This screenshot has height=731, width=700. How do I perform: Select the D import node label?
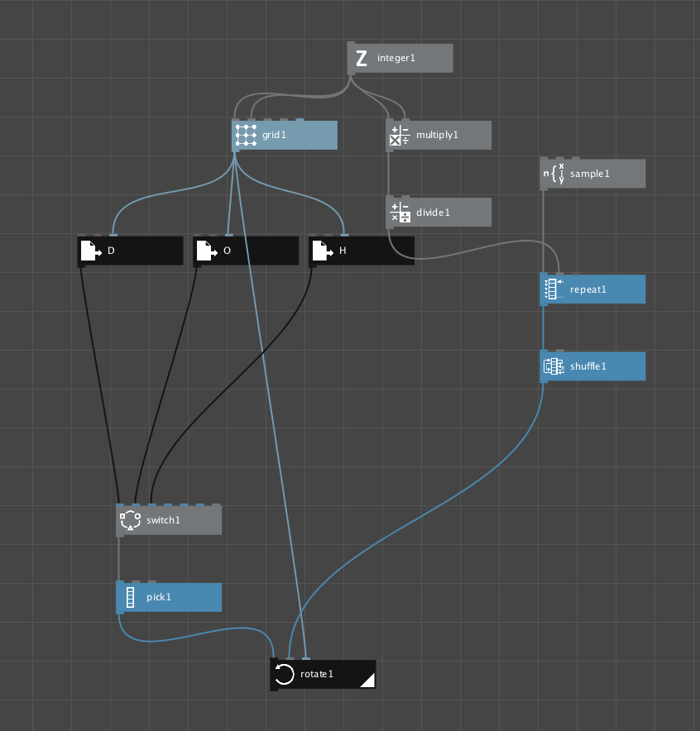point(111,251)
